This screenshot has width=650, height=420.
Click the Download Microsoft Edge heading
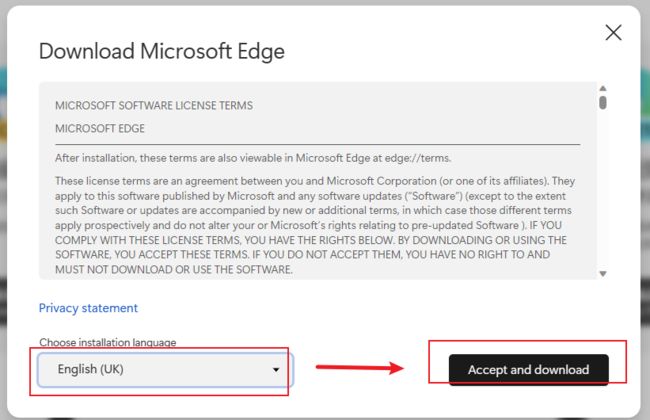click(162, 51)
